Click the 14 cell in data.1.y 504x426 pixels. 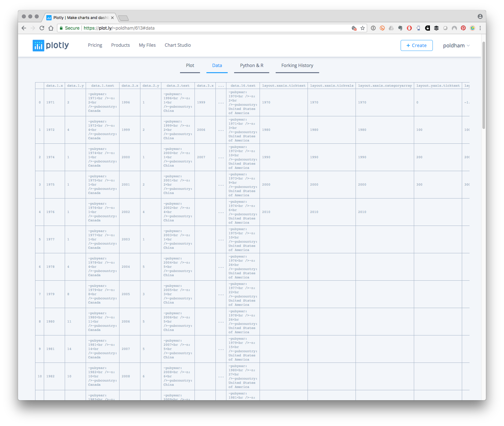pyautogui.click(x=75, y=349)
